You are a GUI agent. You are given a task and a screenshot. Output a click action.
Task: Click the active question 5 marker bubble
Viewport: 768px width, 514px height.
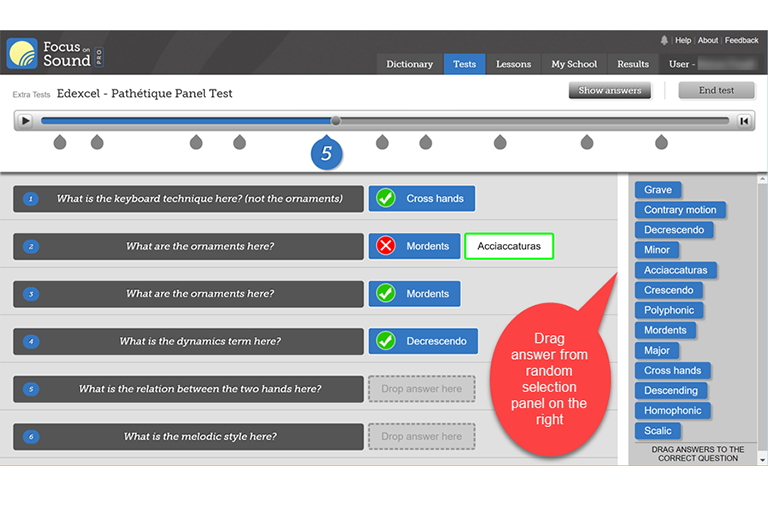click(x=326, y=154)
